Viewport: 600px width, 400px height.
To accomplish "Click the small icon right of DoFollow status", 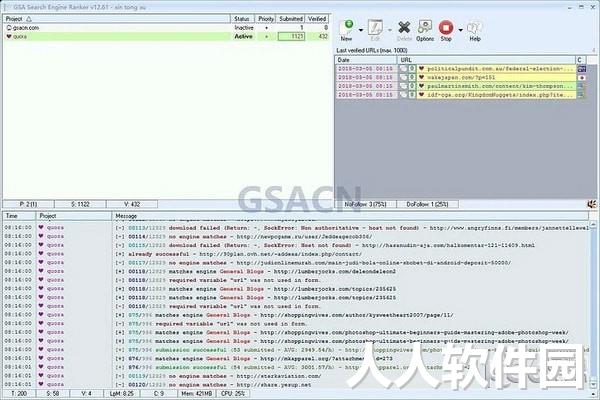I will 592,204.
